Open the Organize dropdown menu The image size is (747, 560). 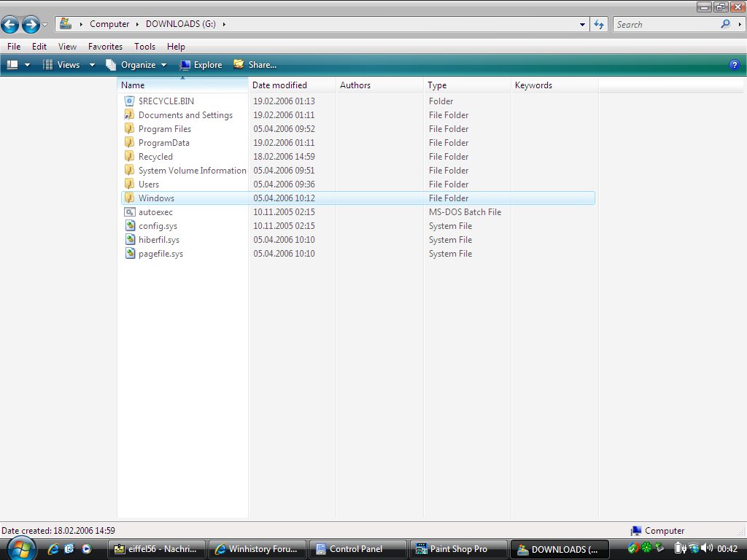tap(164, 64)
